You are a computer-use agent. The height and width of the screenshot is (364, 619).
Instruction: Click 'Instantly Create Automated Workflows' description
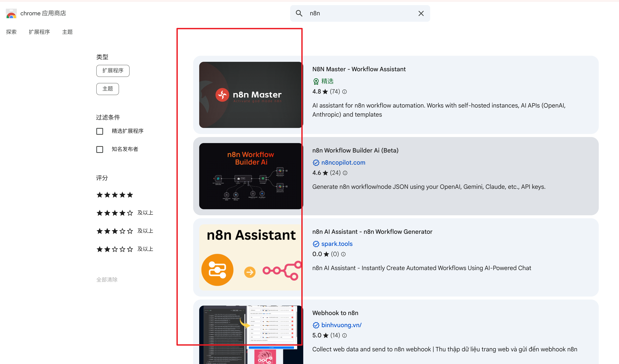(x=421, y=268)
